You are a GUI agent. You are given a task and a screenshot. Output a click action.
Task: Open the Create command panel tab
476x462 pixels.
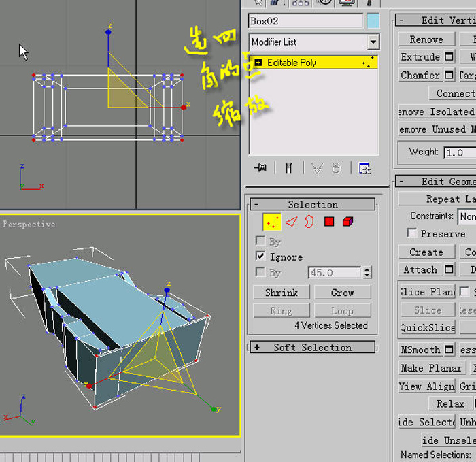click(x=257, y=3)
